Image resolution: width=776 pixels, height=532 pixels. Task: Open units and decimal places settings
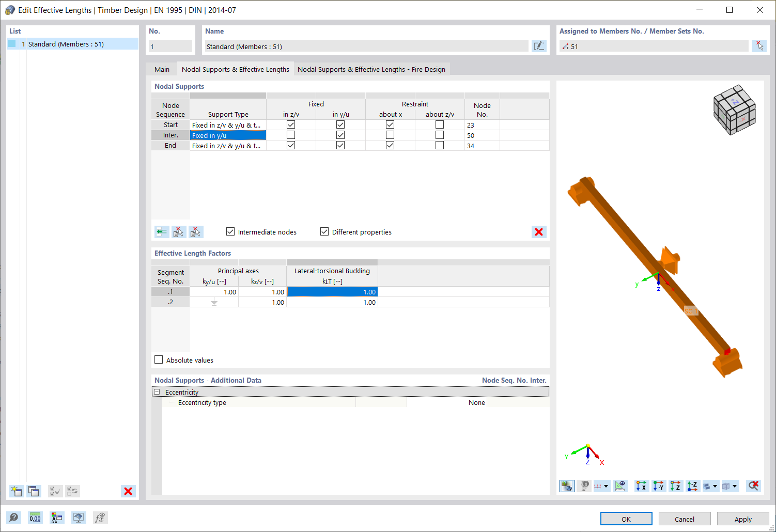click(x=35, y=518)
